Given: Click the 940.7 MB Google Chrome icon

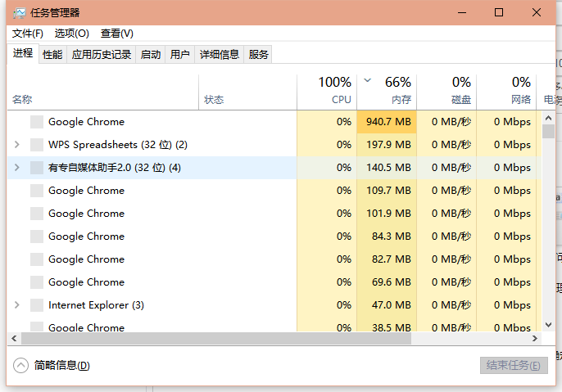Looking at the screenshot, I should click(36, 122).
